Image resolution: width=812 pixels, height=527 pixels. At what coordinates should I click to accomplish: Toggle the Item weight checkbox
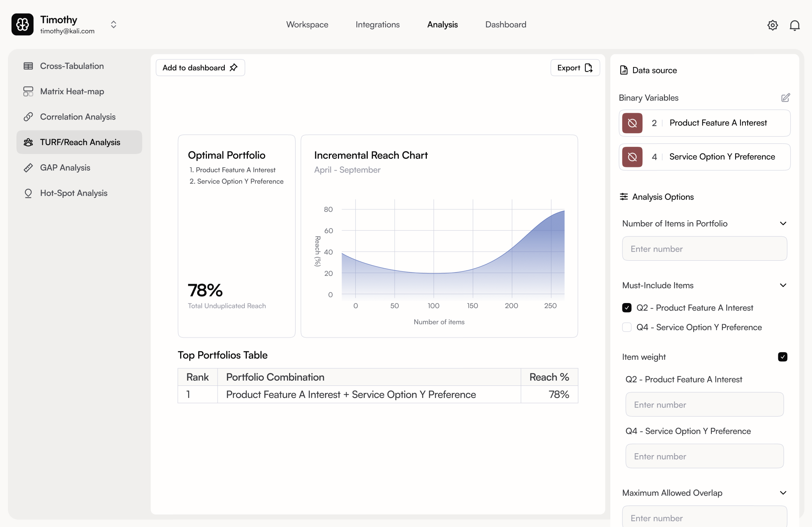[x=782, y=357]
